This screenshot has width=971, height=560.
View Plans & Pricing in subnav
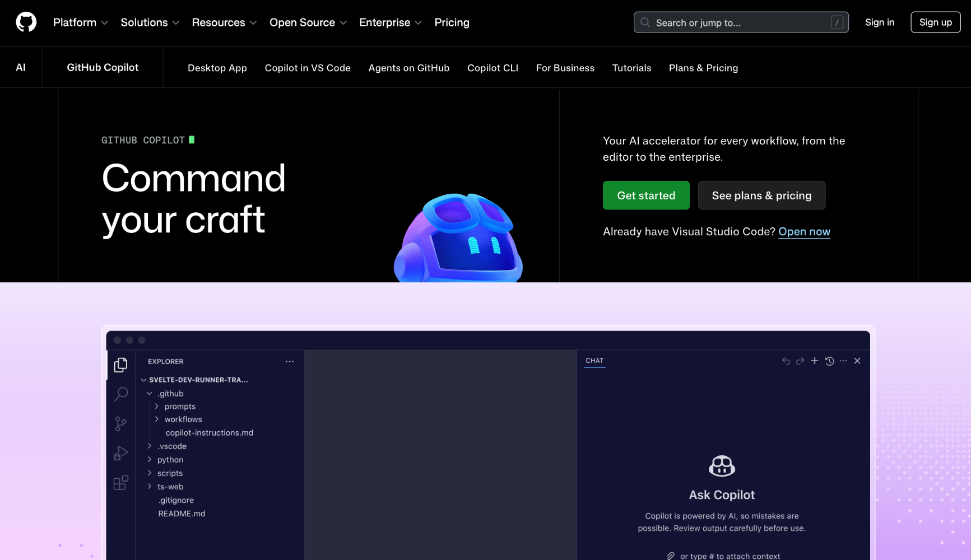click(x=703, y=68)
